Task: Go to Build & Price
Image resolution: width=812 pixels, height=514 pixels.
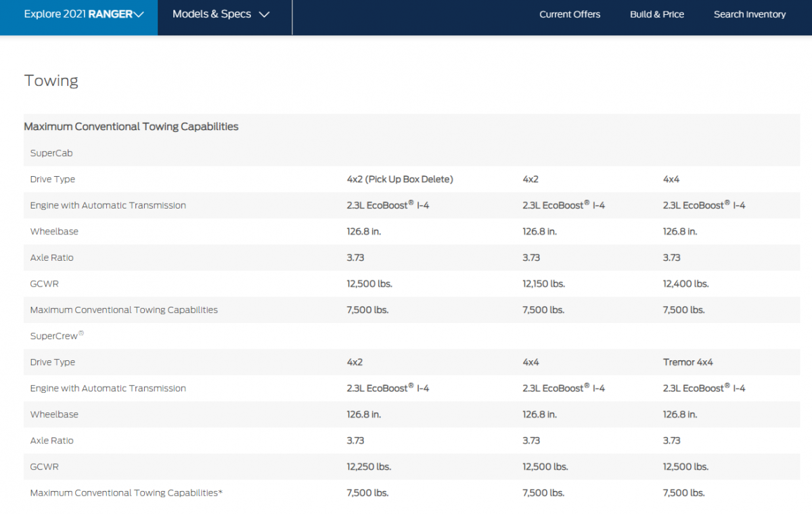Action: pyautogui.click(x=656, y=14)
